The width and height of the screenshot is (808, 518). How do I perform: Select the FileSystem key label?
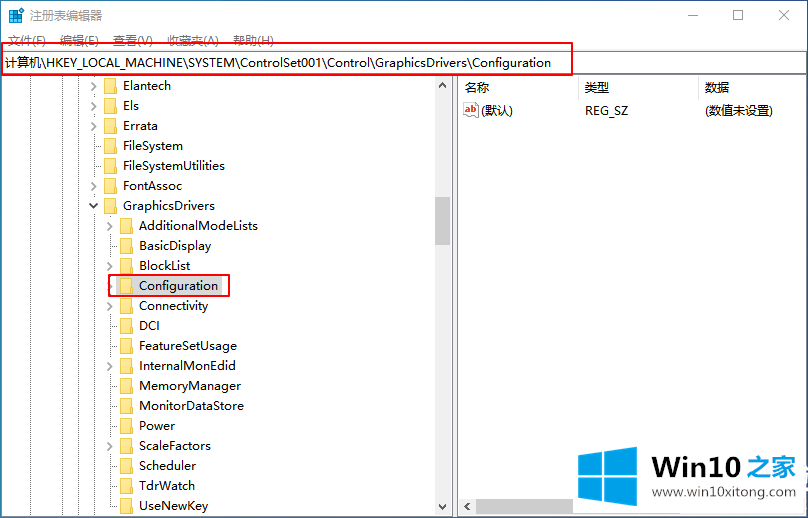[x=153, y=146]
